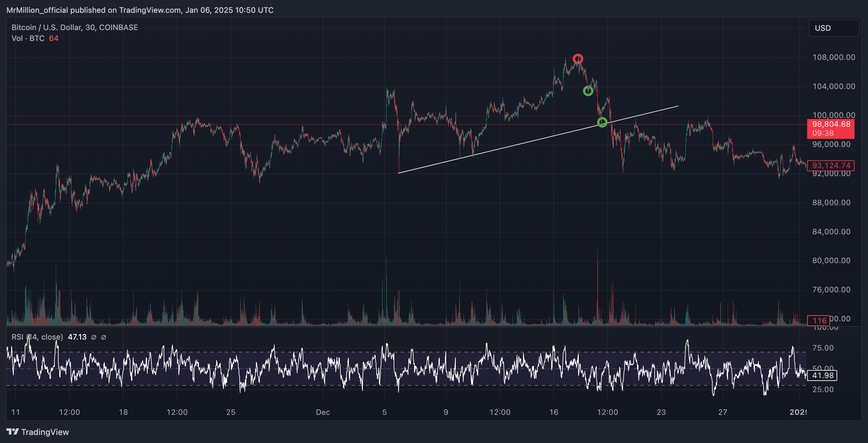
Task: Click the 84,000.00 price axis label
Action: 831,232
